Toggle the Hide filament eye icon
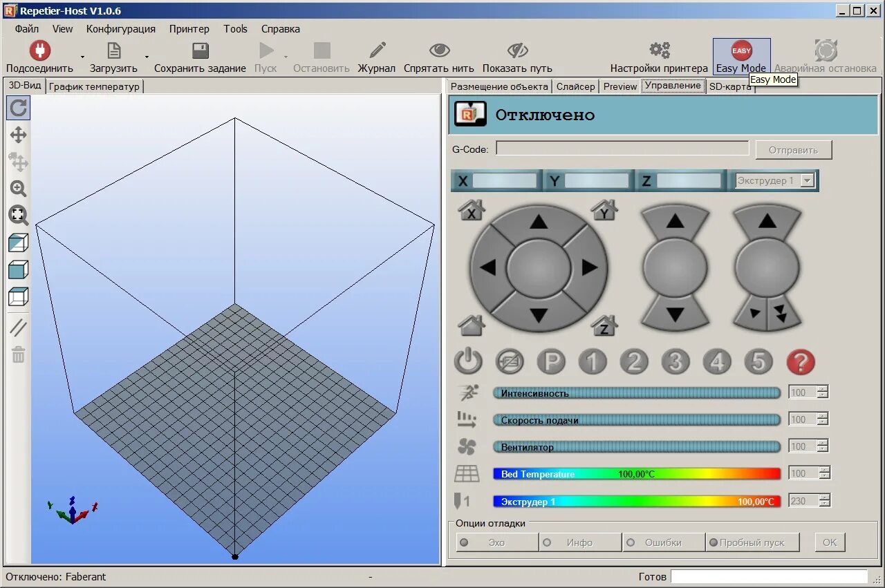The height and width of the screenshot is (588, 885). 439,50
